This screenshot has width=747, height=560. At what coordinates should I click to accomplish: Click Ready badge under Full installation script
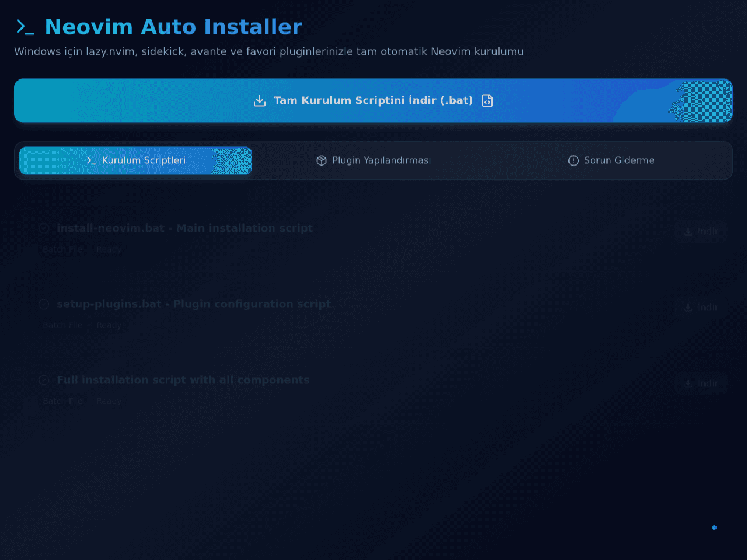point(109,401)
